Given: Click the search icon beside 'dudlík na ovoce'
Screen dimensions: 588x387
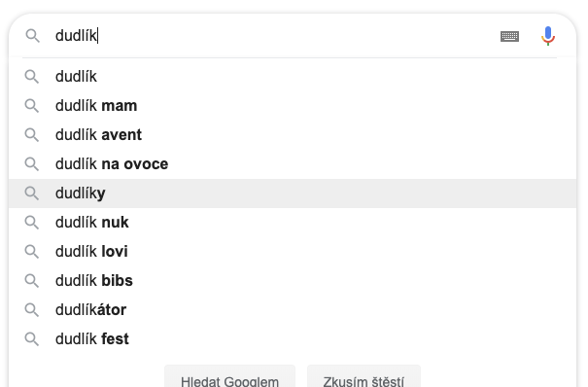Looking at the screenshot, I should (x=32, y=164).
